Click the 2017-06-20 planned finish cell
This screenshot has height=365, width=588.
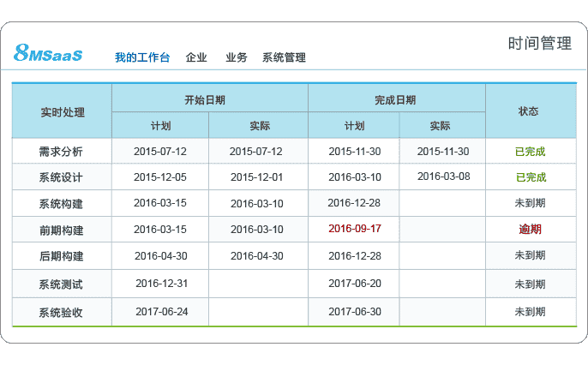click(x=355, y=284)
